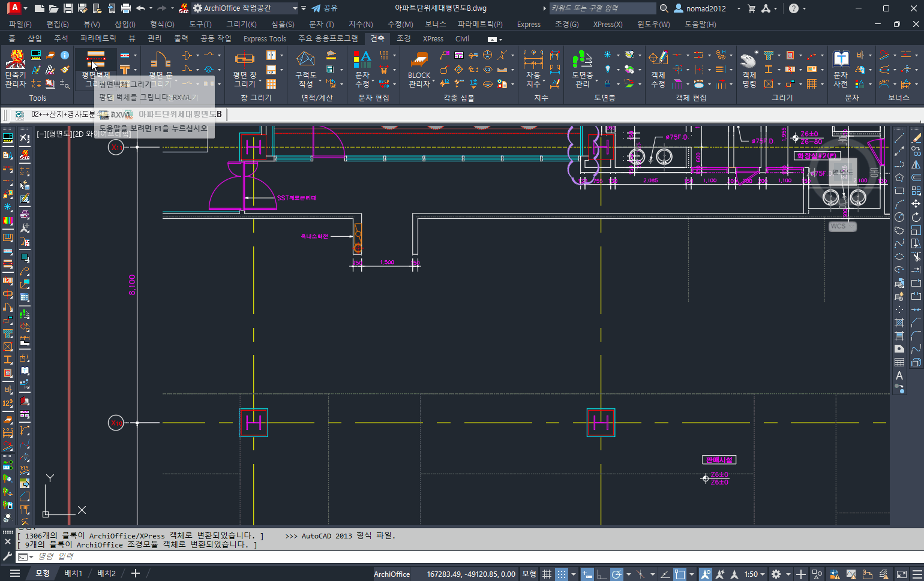Viewport: 924px width, 581px height.
Task: Switch to the 조경 ribbon tab
Action: pyautogui.click(x=404, y=38)
